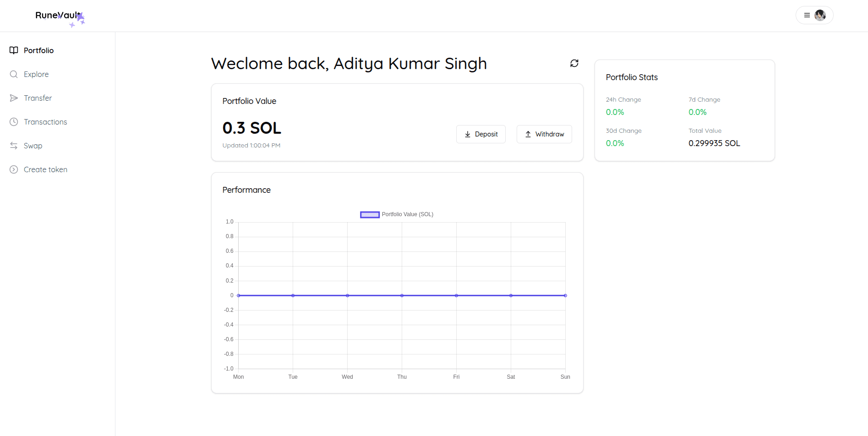The height and width of the screenshot is (436, 868).
Task: Select the Transfer menu label
Action: click(38, 98)
